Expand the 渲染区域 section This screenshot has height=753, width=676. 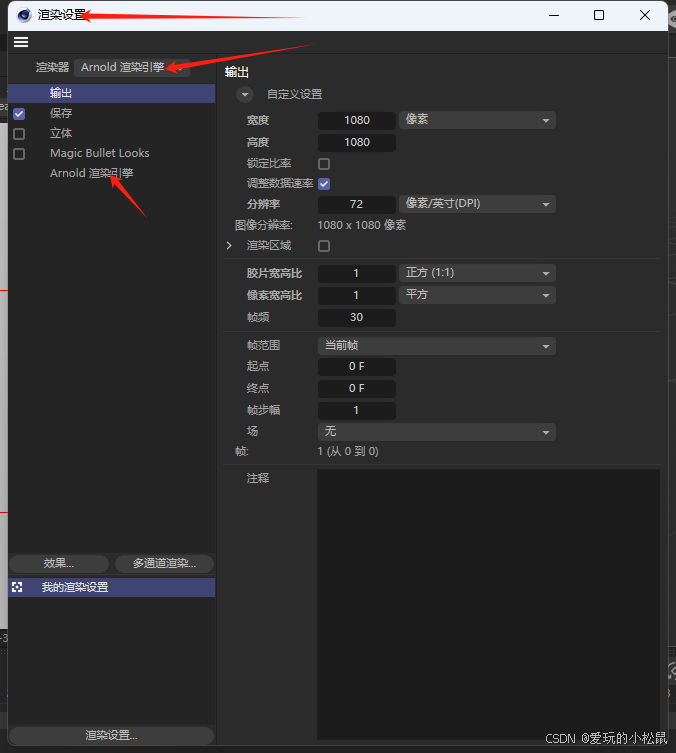pos(229,245)
